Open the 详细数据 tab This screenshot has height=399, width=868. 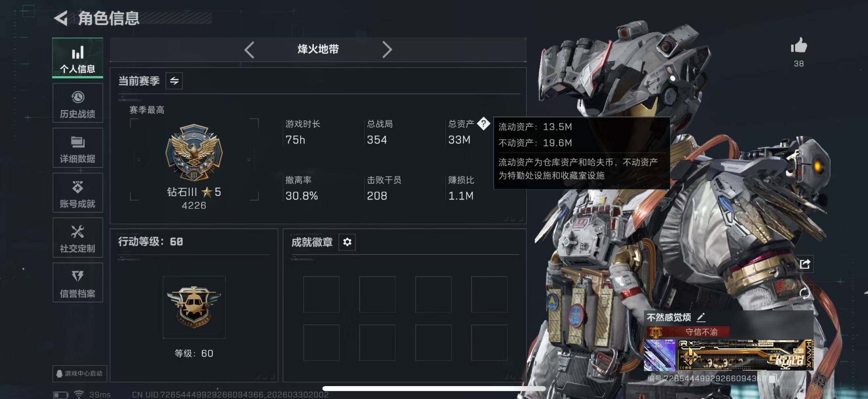77,148
